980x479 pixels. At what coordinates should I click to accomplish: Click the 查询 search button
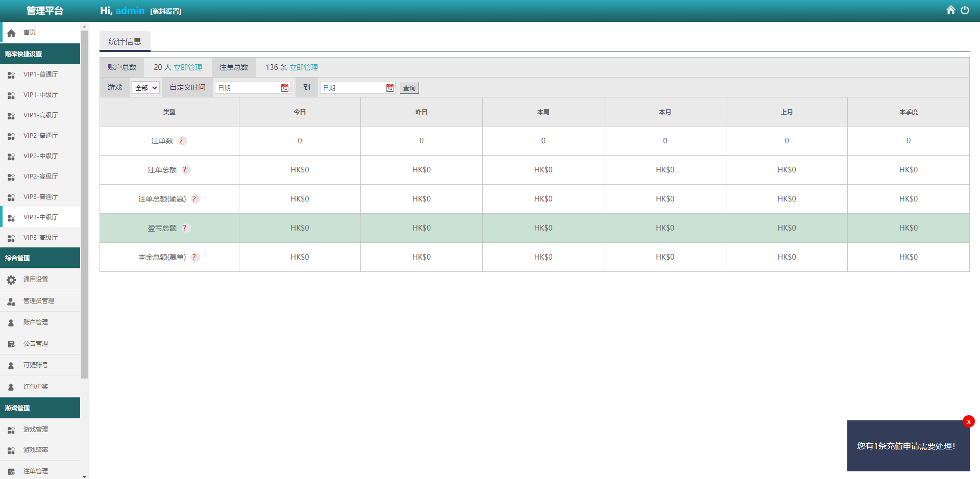click(409, 88)
